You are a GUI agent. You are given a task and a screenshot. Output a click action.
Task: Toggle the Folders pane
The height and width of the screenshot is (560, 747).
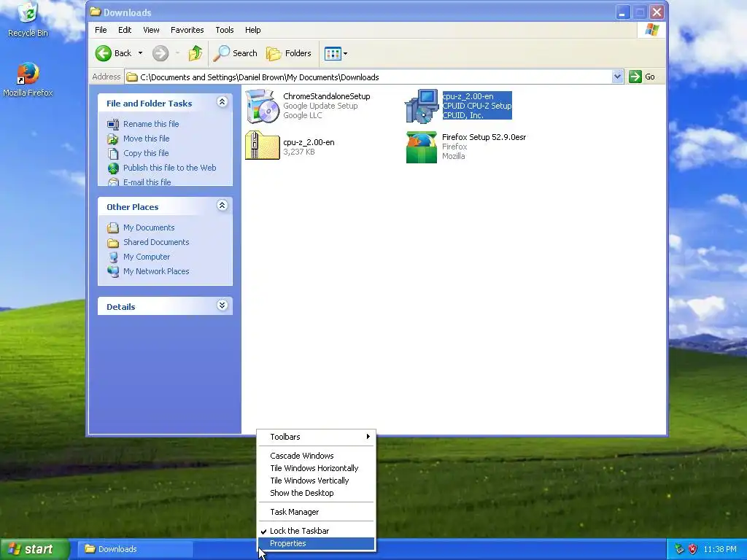[288, 53]
